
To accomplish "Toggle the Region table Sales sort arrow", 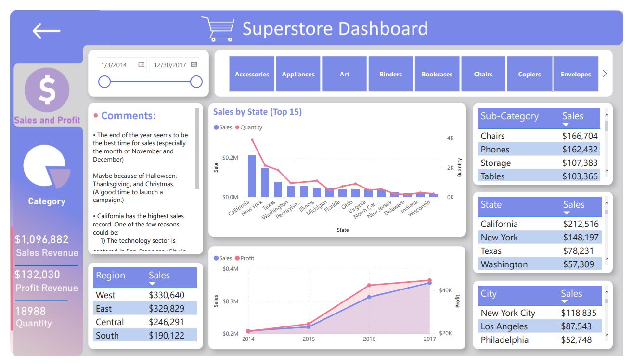I will point(152,284).
